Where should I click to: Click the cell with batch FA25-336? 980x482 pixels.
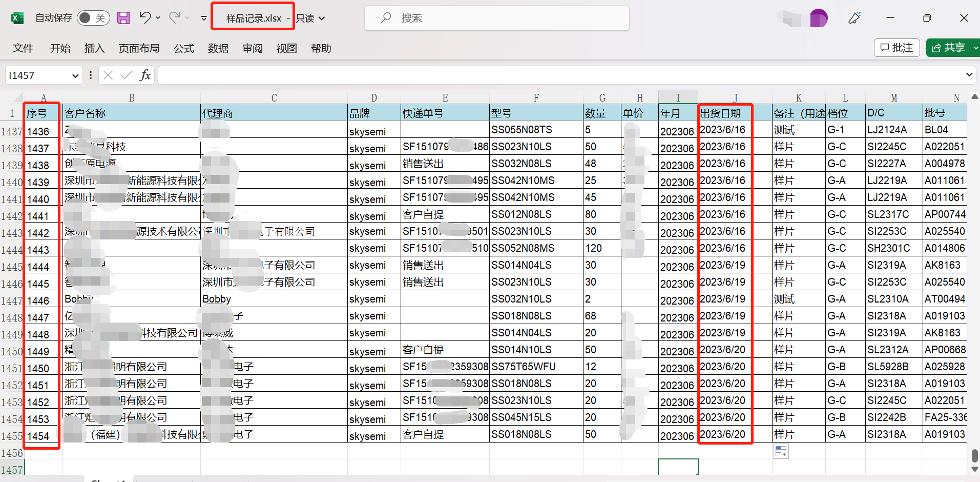pos(945,417)
